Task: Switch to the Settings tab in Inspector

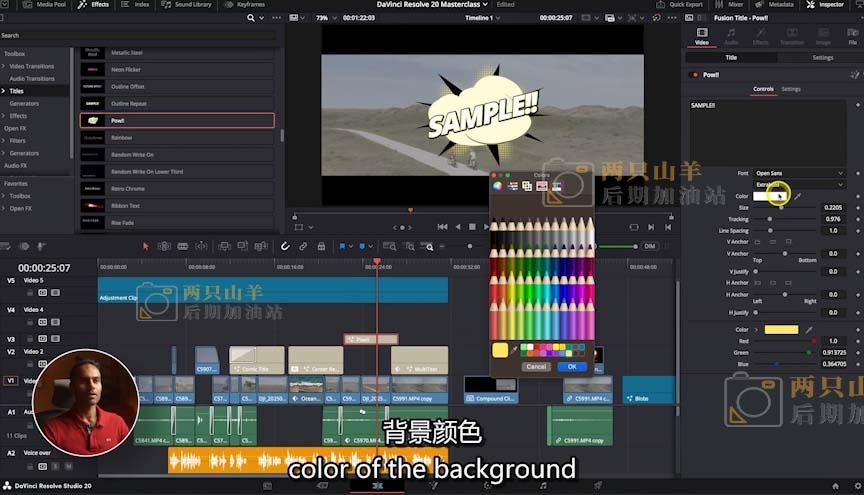Action: click(790, 89)
